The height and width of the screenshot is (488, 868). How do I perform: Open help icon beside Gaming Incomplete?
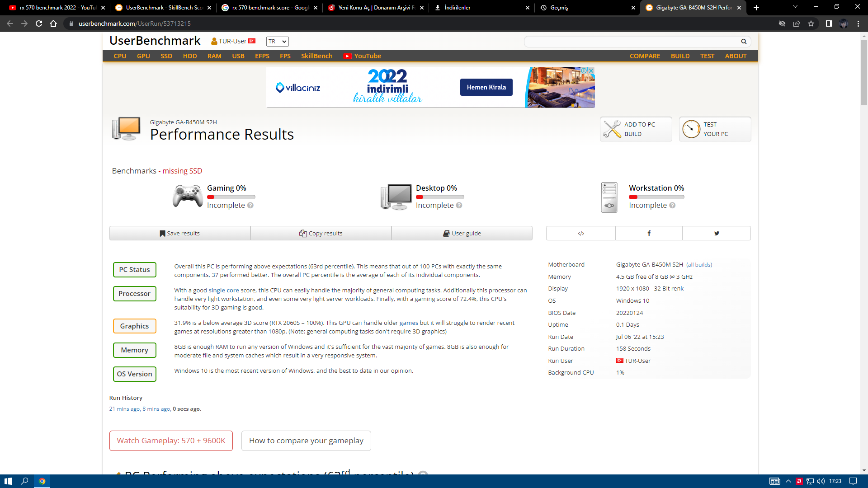(x=250, y=206)
